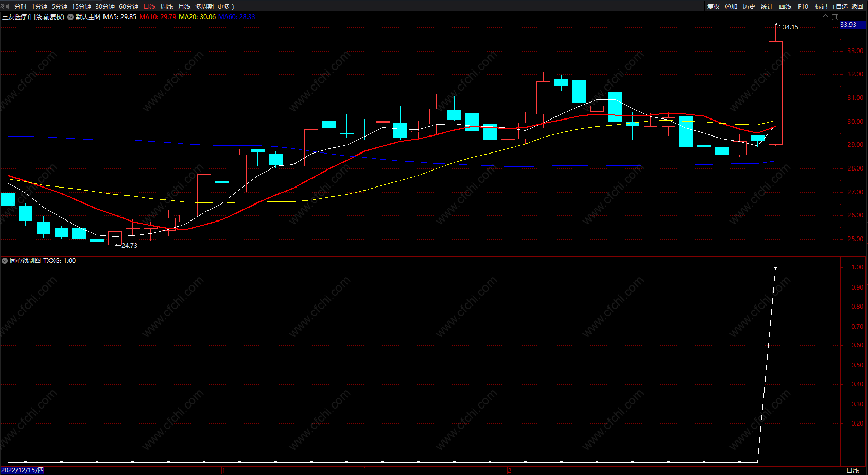Open the 画线 drawing tools

tap(785, 7)
